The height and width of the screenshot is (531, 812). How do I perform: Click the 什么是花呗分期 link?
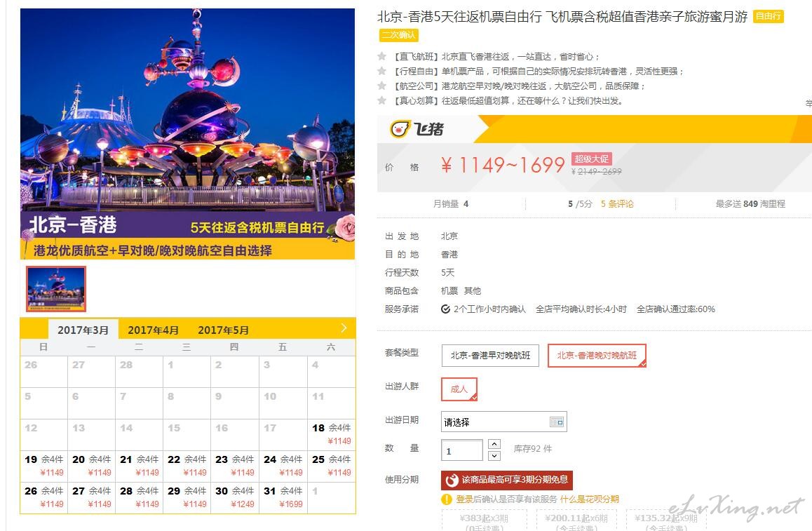589,499
